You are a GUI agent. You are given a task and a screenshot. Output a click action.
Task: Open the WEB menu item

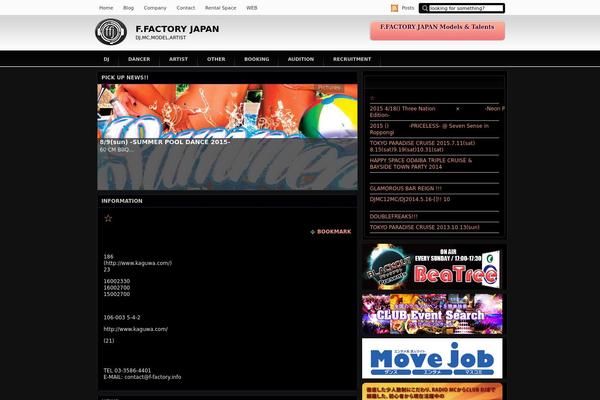[252, 8]
